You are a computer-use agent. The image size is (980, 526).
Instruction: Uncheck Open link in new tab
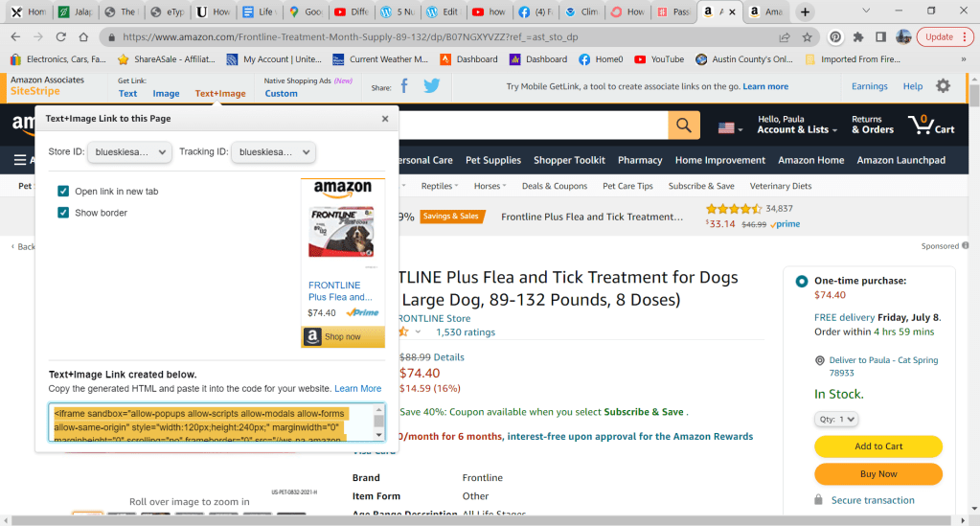tap(63, 192)
